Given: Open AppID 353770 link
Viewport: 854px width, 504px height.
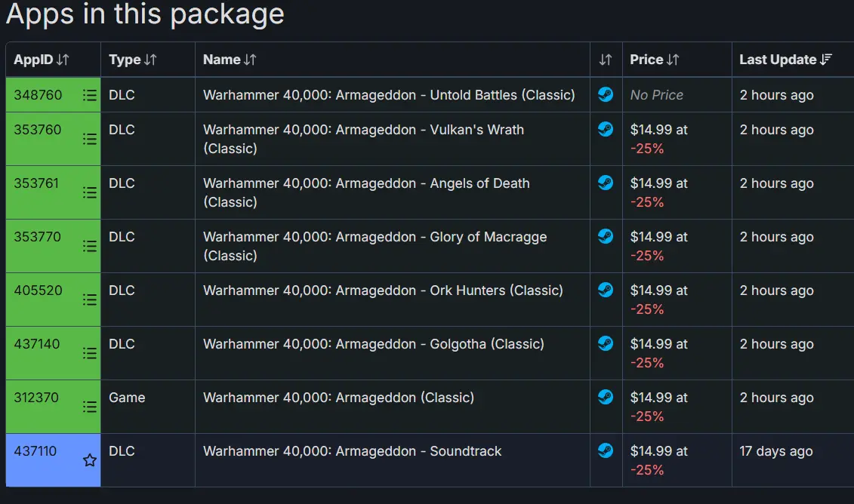Looking at the screenshot, I should (x=38, y=237).
